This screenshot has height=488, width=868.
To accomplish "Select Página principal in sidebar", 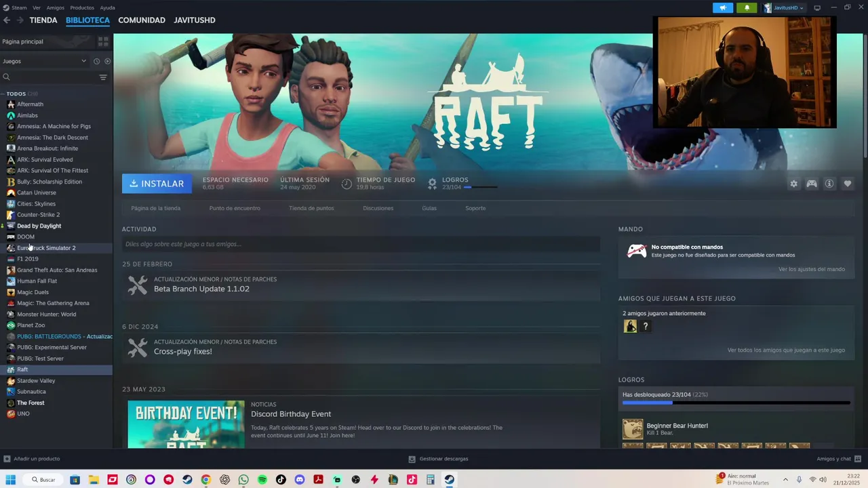I will pos(22,41).
